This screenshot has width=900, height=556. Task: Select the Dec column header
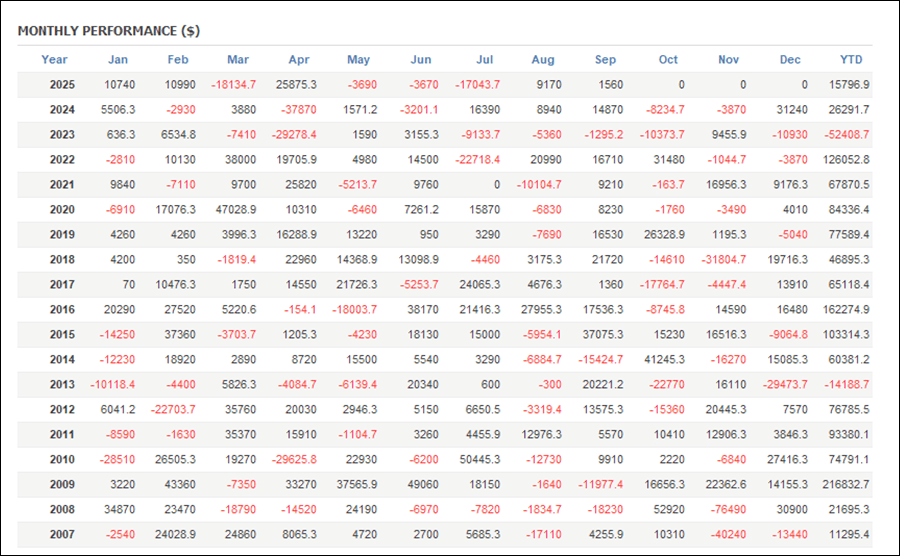coord(790,60)
